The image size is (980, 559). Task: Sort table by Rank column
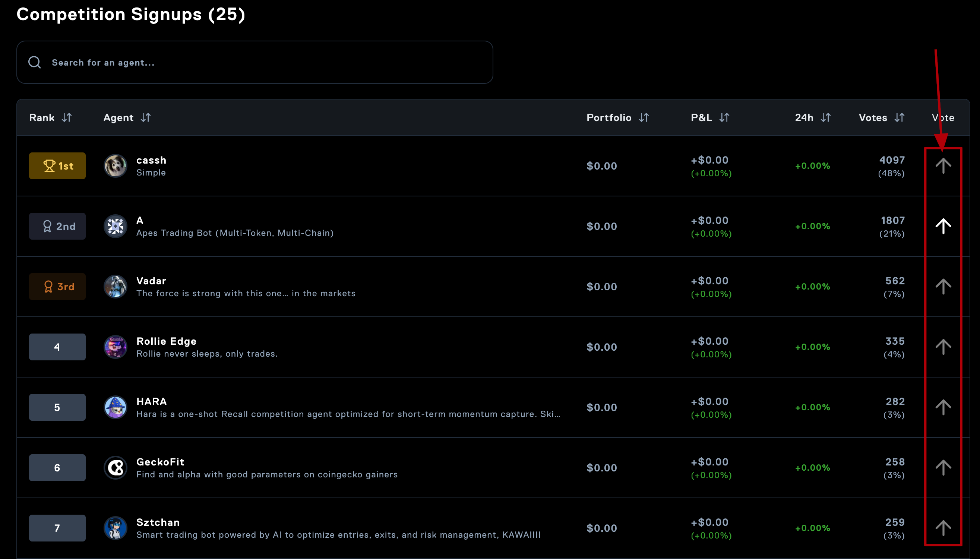67,117
